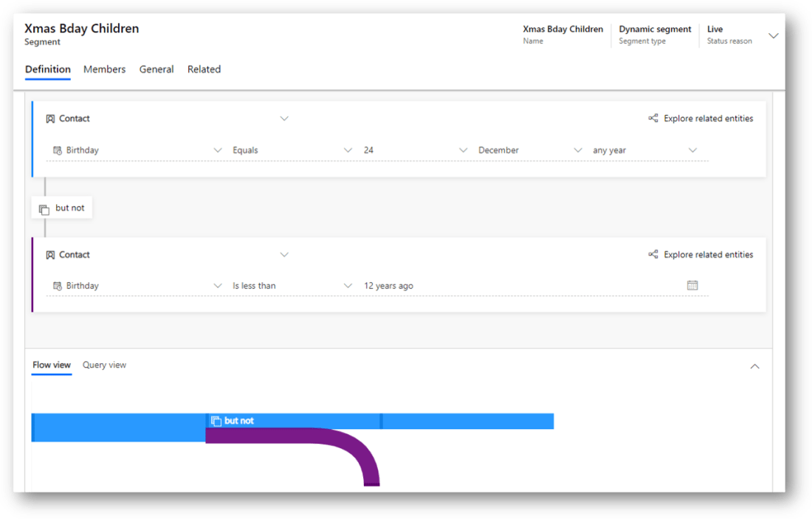Click the Birthday field icon in second condition
Viewport: 812px width, 519px height.
(57, 286)
